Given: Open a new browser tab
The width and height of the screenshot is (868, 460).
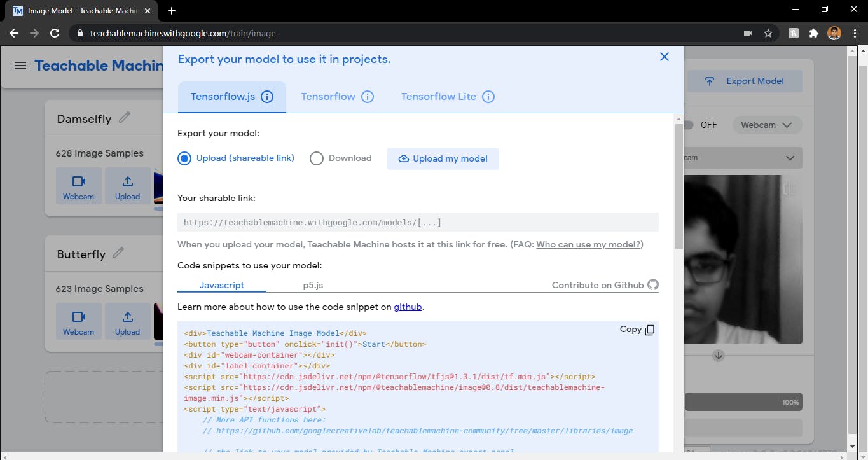Looking at the screenshot, I should click(x=172, y=11).
